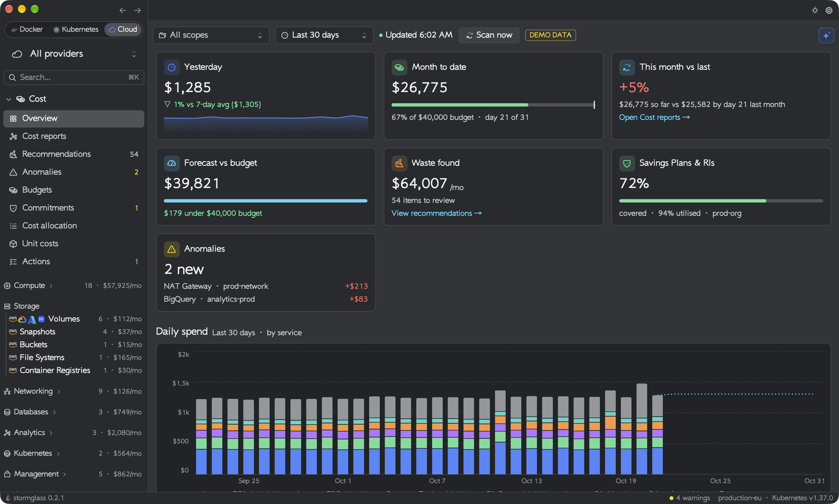Image resolution: width=839 pixels, height=504 pixels.
Task: Click the Anomalies card warning icon
Action: click(171, 249)
